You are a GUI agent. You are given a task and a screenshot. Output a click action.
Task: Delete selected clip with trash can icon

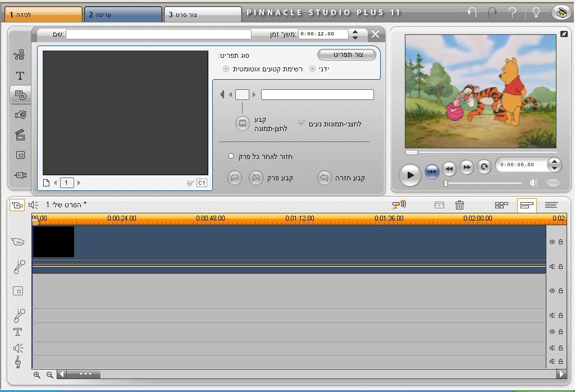459,205
